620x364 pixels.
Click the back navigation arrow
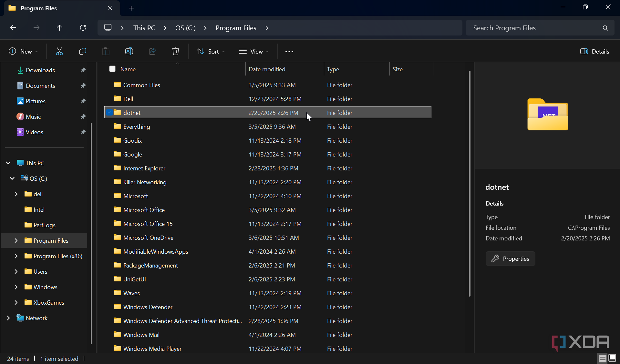click(13, 28)
